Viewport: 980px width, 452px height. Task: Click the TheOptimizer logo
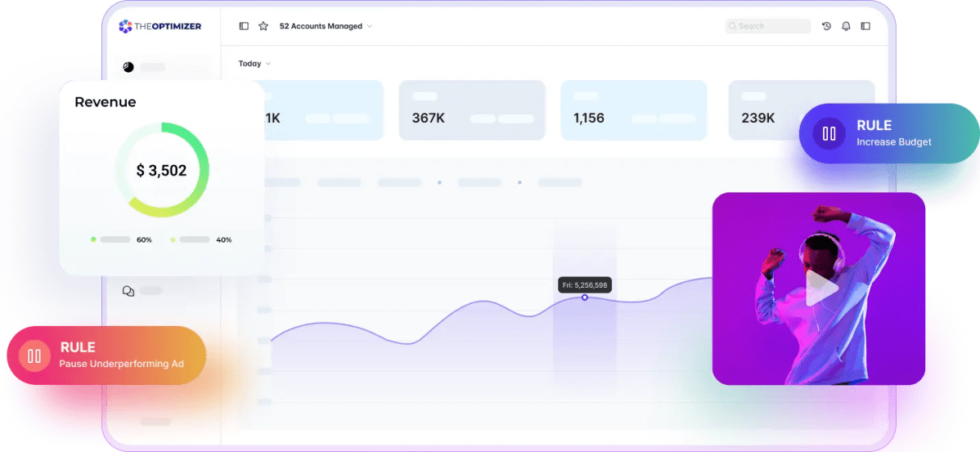tap(160, 26)
